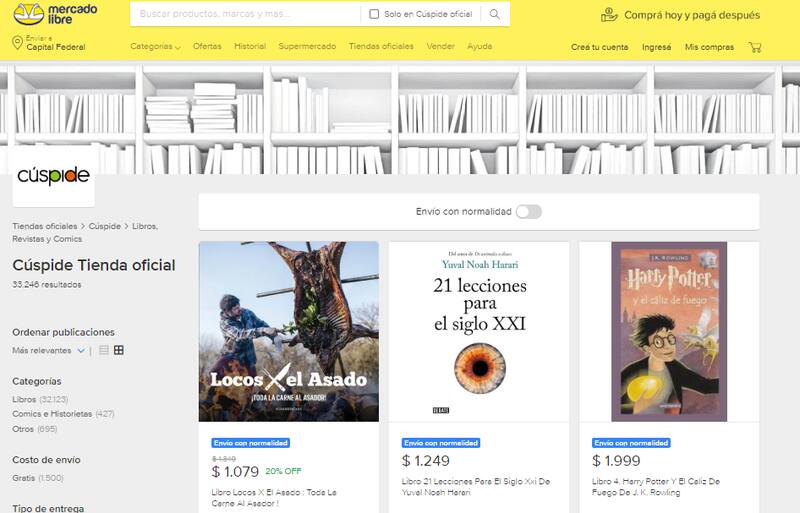Click 'Tiendas oficiales' in the breadcrumb
This screenshot has width=800, height=513.
point(44,226)
